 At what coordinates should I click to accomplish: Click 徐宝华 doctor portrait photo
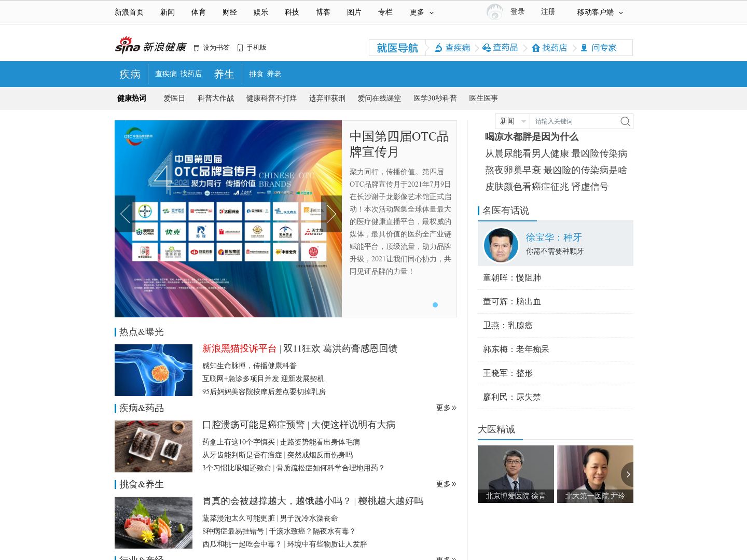coord(501,245)
